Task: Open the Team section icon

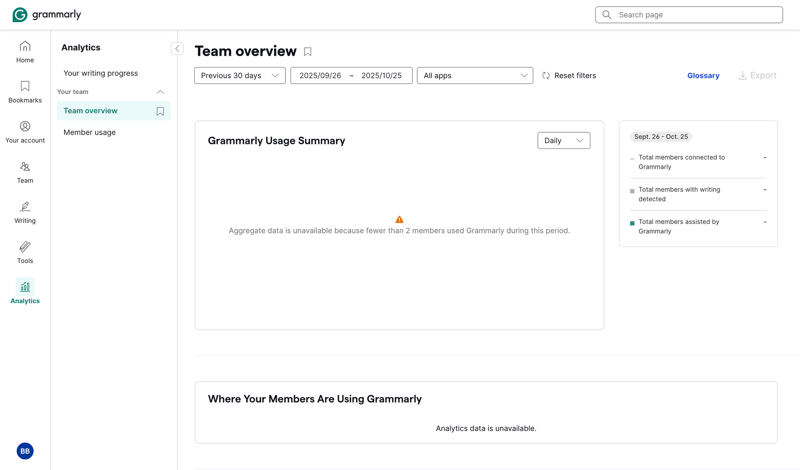Action: 24,166
